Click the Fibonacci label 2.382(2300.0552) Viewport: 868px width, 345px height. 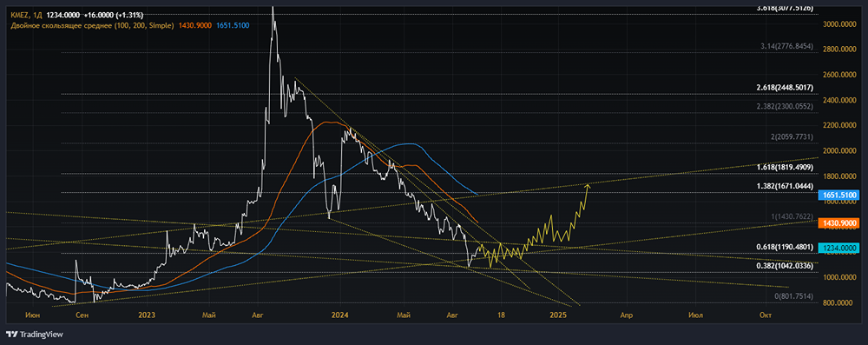[785, 107]
